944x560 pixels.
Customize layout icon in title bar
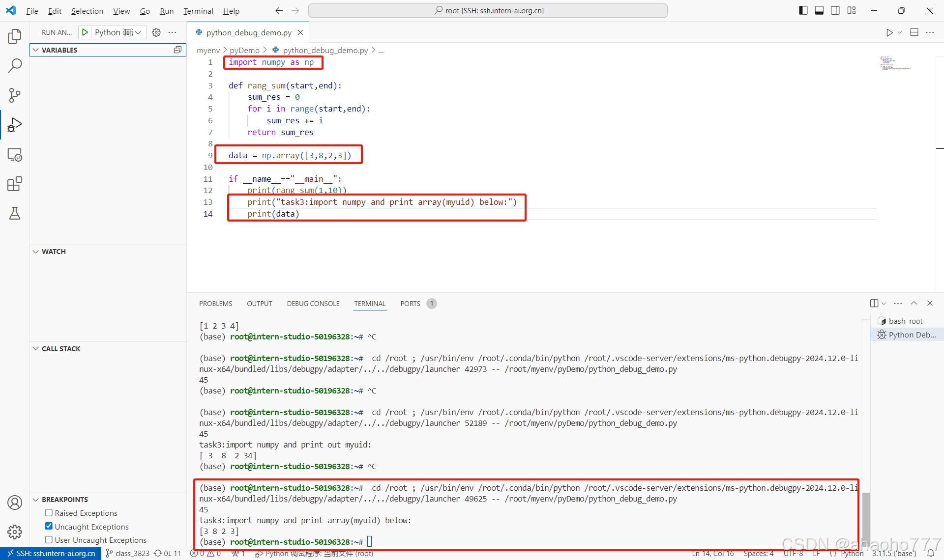coord(852,10)
